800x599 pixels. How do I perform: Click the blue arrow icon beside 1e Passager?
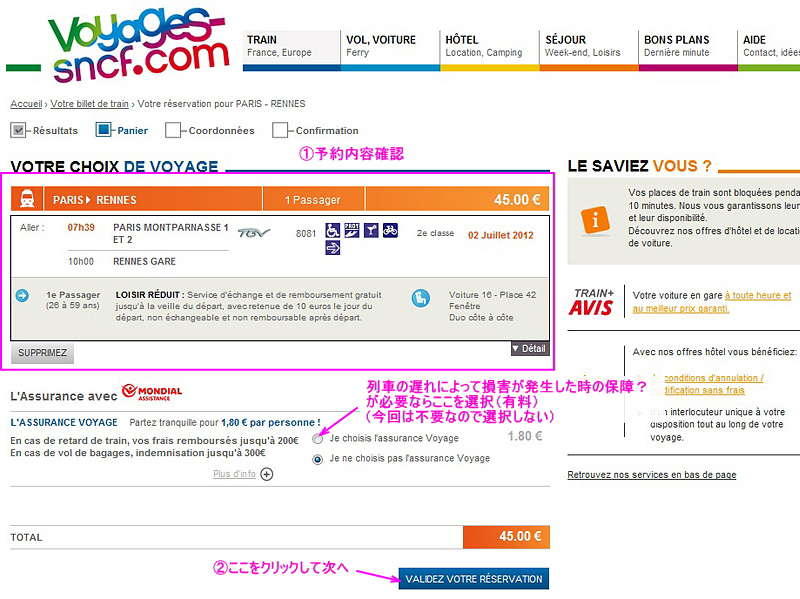click(22, 295)
